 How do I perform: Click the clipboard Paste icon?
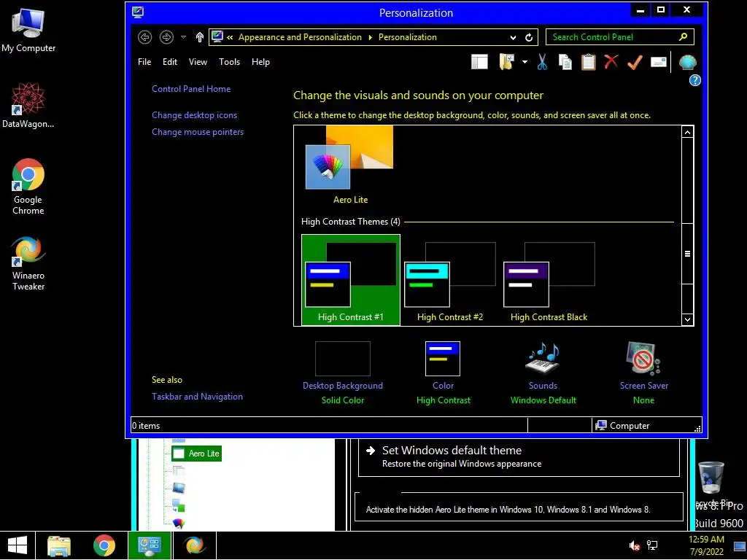point(589,62)
